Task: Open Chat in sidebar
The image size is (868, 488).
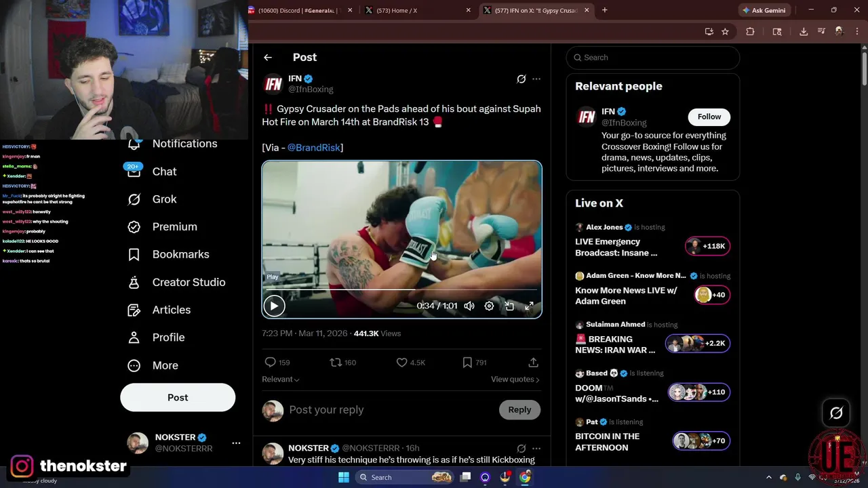Action: 153,171
